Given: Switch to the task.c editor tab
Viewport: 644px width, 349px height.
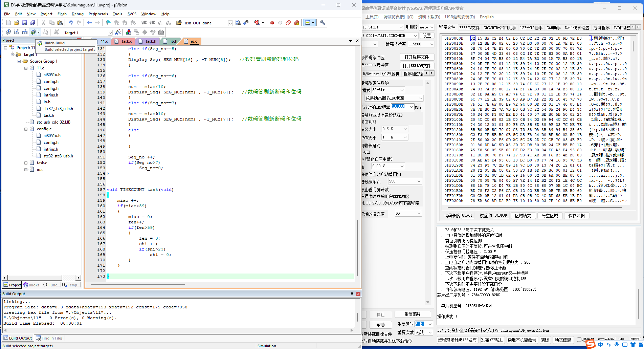Looking at the screenshot, I should click(x=124, y=41).
